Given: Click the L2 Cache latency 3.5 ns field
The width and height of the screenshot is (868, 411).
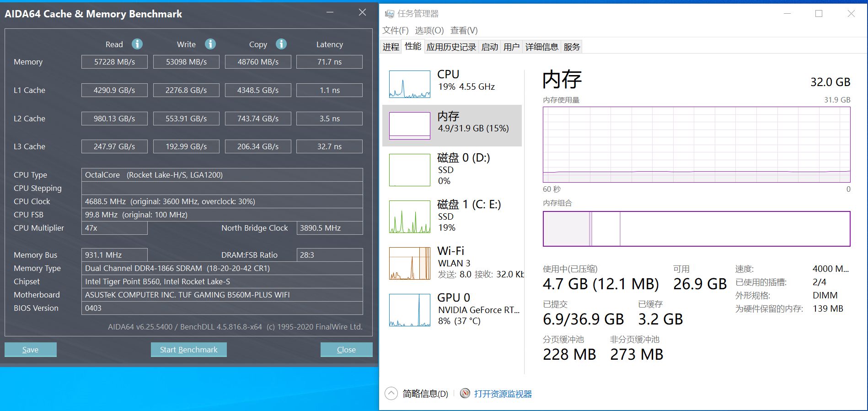Looking at the screenshot, I should tap(330, 119).
